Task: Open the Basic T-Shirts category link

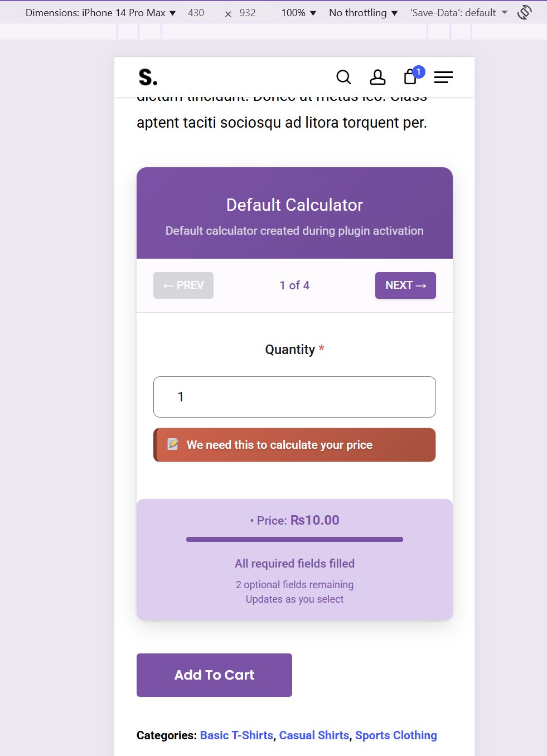Action: [x=236, y=735]
